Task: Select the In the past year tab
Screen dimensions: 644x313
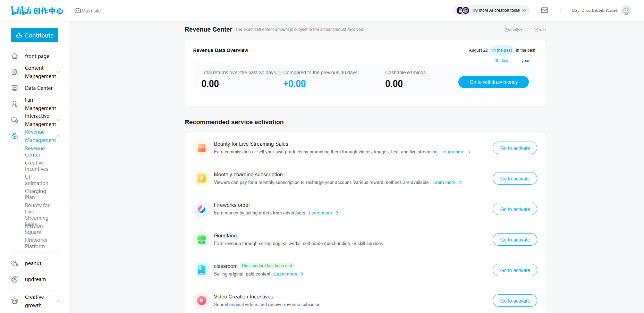Action: [x=525, y=56]
